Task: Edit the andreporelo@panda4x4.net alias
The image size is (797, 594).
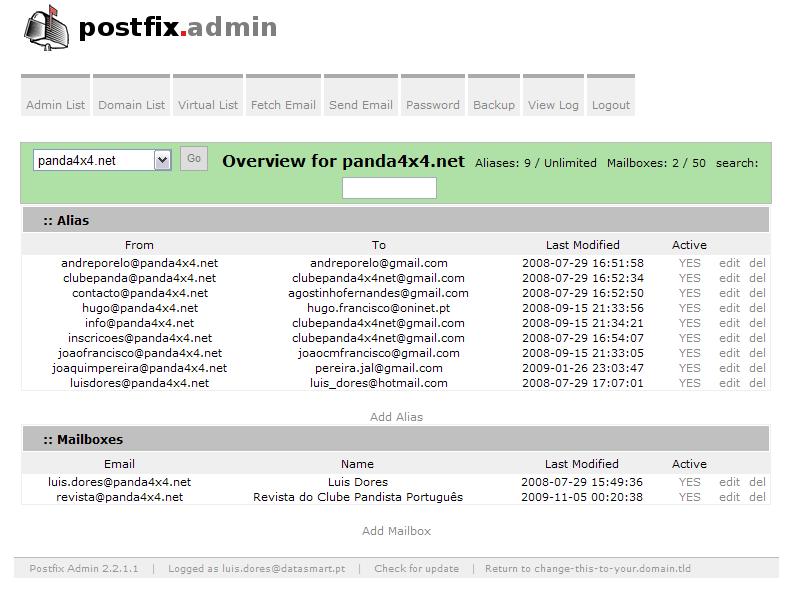Action: click(x=729, y=263)
